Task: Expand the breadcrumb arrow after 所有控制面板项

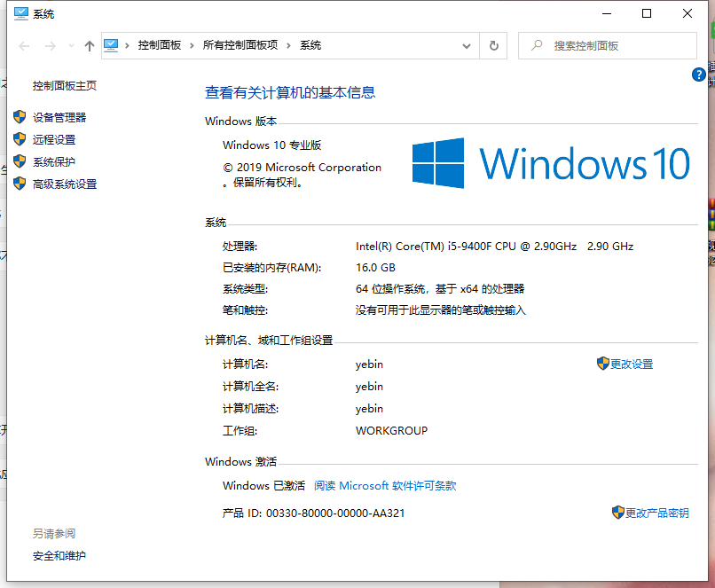Action: (x=287, y=45)
